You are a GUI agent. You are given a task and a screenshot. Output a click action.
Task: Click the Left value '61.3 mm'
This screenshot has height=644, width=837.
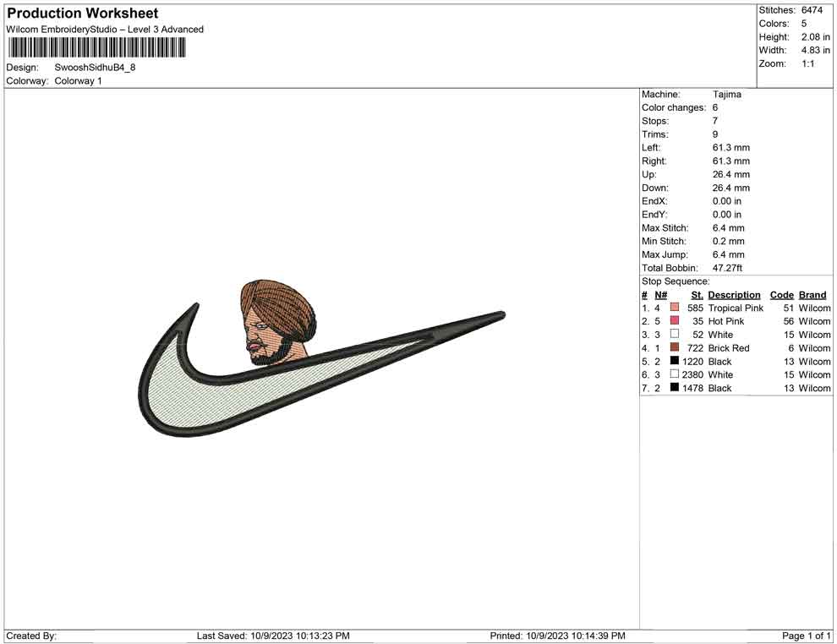tap(731, 148)
